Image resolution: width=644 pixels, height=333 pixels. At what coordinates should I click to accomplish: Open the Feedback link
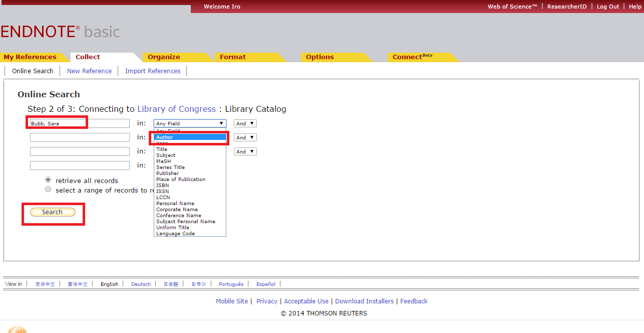click(414, 301)
